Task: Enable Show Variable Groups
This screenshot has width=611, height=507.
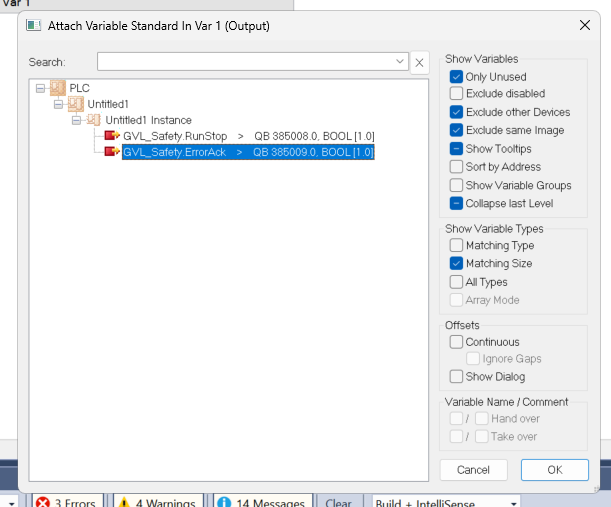Action: tap(456, 185)
